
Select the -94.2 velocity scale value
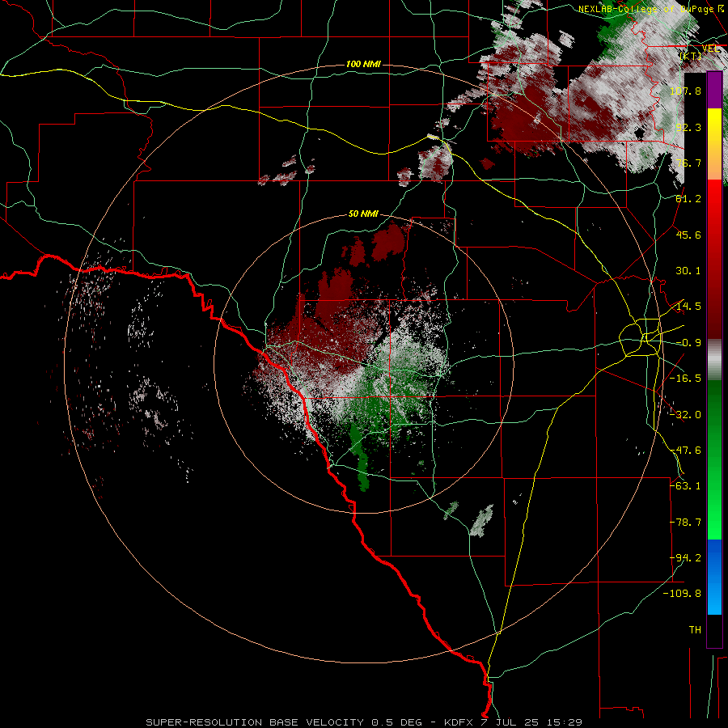pyautogui.click(x=685, y=558)
